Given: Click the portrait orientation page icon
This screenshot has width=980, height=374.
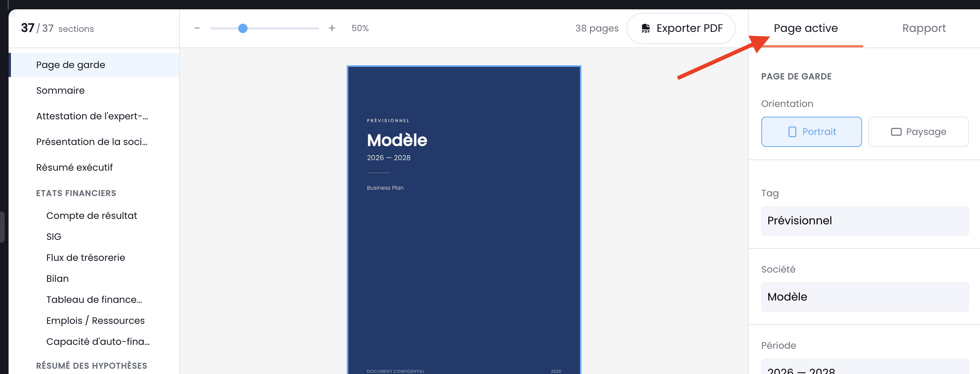Looking at the screenshot, I should pos(792,132).
